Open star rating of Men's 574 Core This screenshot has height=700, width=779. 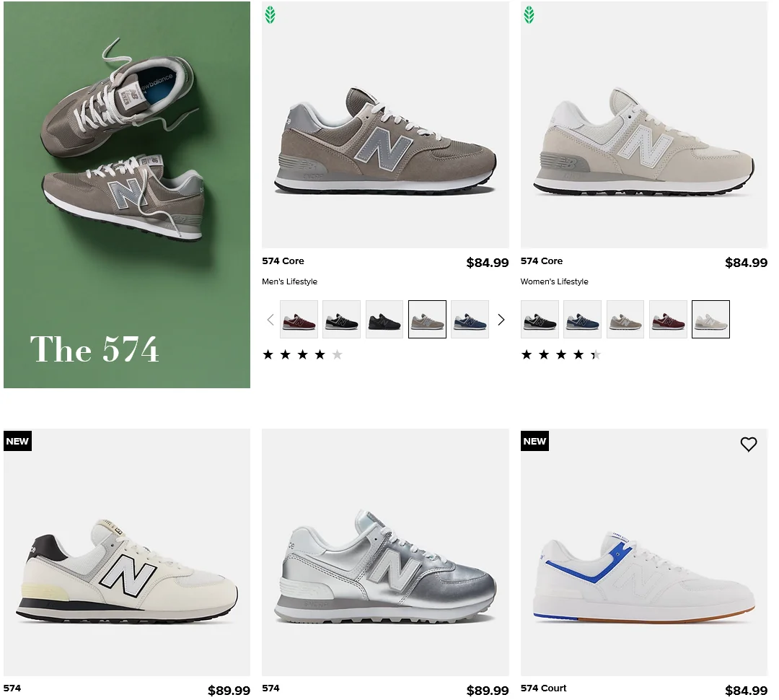(302, 354)
